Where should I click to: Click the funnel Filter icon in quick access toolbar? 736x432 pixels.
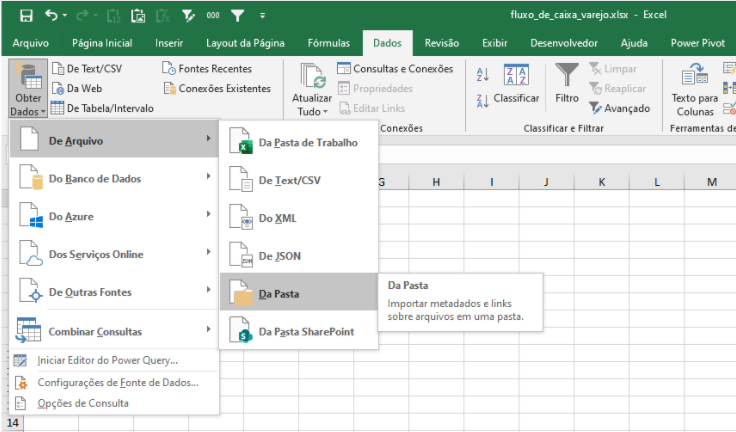coord(238,16)
